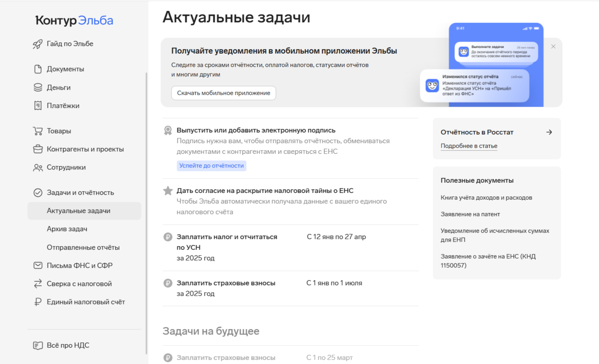Collapse the Задачи и отчётность section
599x364 pixels.
[x=80, y=193]
